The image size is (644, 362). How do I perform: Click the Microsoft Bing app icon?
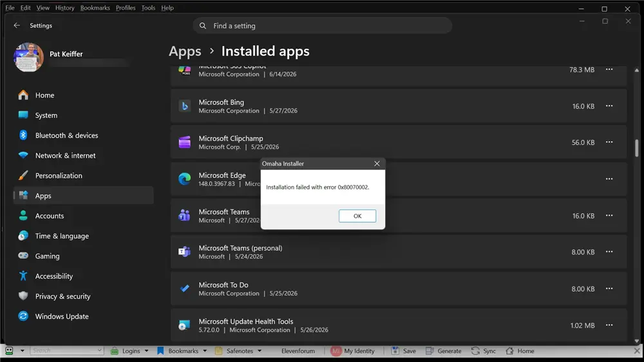(x=184, y=106)
